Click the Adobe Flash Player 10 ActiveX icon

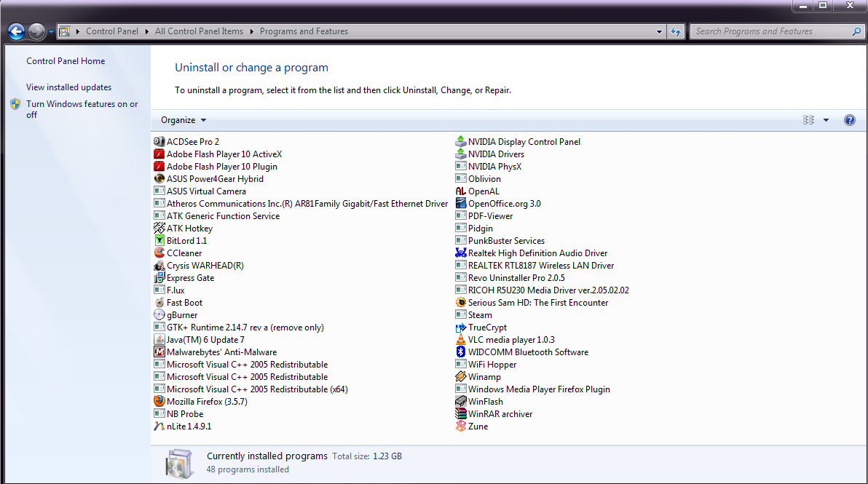(x=159, y=154)
